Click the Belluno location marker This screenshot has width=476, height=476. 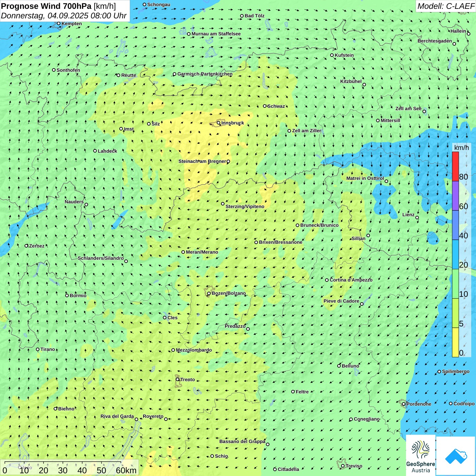[339, 366]
